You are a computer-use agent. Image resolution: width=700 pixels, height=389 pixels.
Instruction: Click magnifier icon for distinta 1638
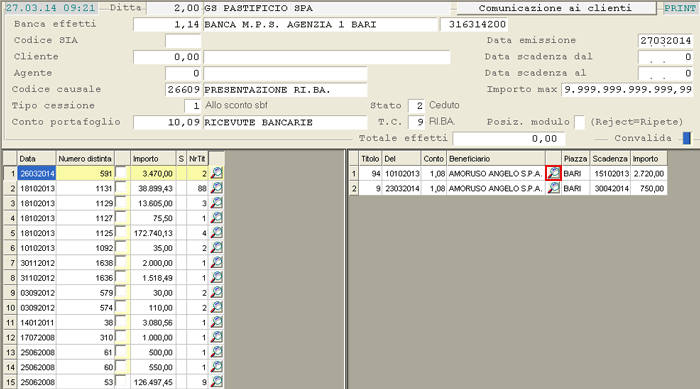point(217,263)
